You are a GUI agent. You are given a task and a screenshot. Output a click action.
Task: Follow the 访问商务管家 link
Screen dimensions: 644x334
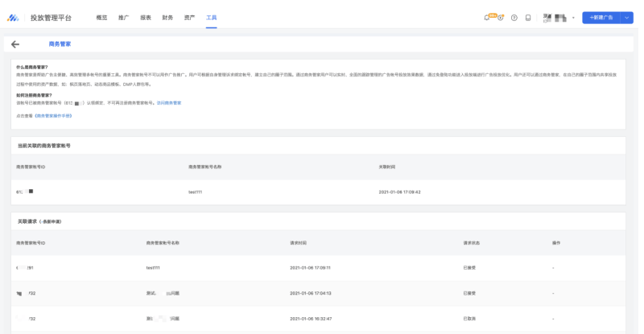click(169, 103)
